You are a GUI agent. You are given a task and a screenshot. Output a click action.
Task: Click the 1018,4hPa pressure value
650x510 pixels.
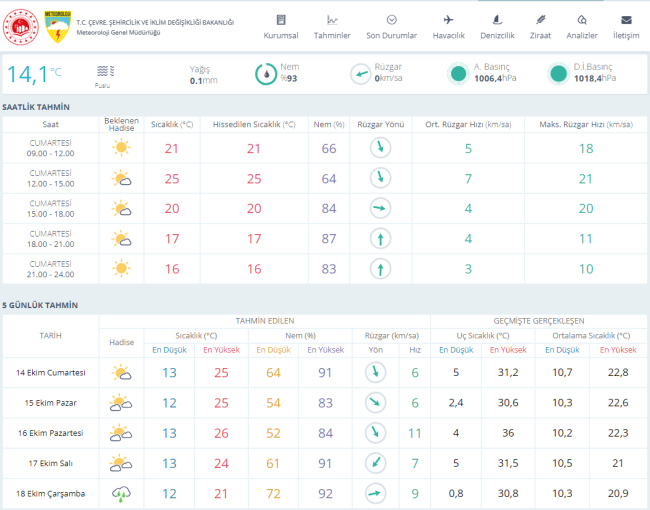coord(595,78)
